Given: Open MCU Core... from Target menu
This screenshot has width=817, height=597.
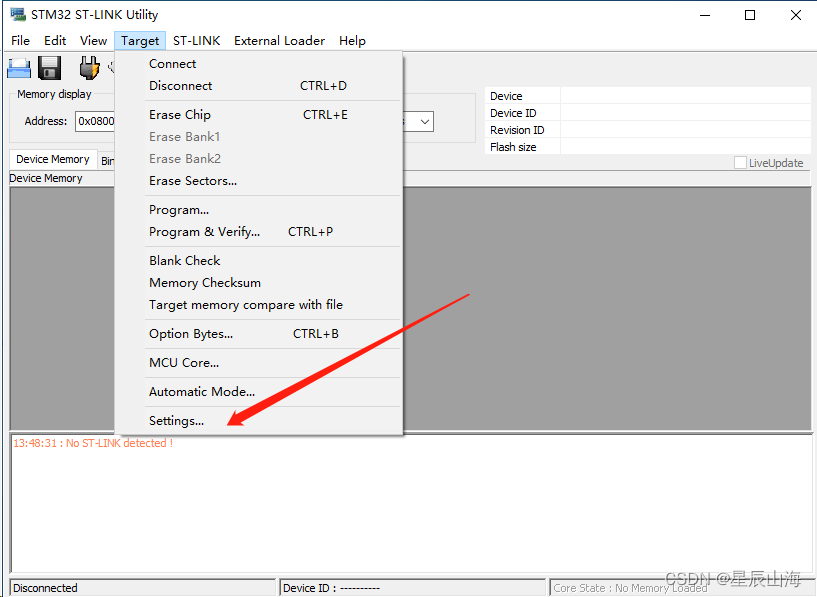Looking at the screenshot, I should coord(259,363).
